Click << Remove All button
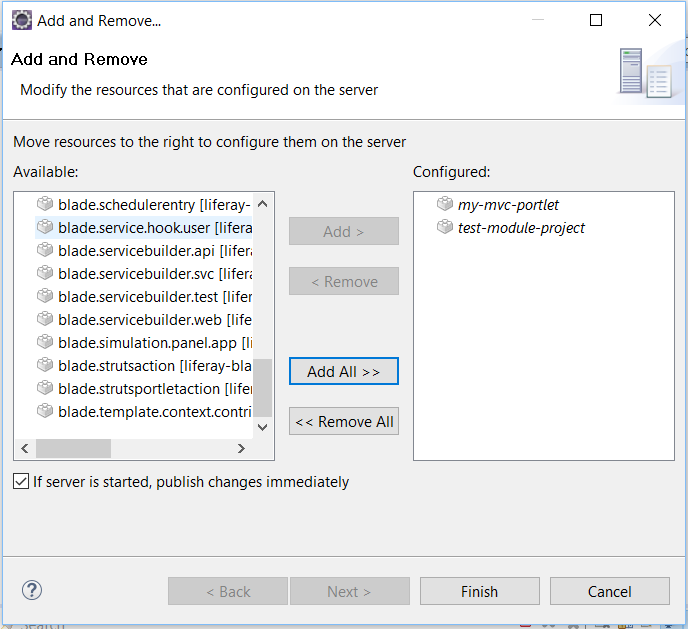Screen dimensions: 688x629 pos(344,421)
